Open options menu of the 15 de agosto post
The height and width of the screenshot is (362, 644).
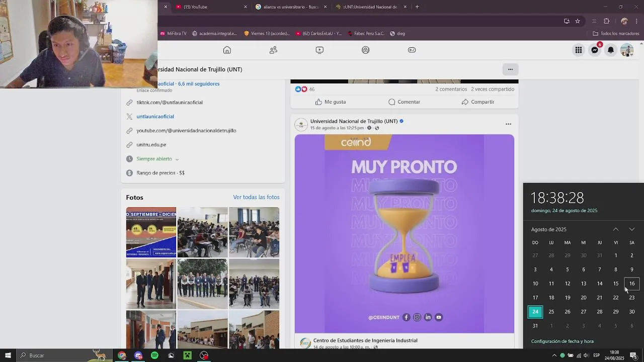pyautogui.click(x=508, y=124)
